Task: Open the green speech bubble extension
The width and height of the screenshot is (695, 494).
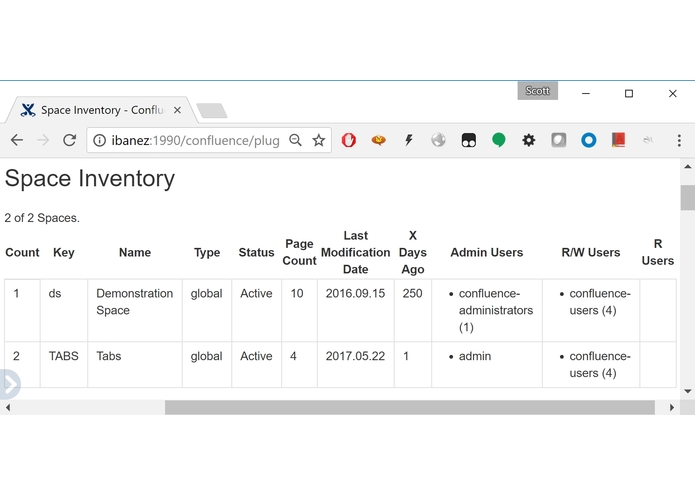Action: tap(499, 140)
